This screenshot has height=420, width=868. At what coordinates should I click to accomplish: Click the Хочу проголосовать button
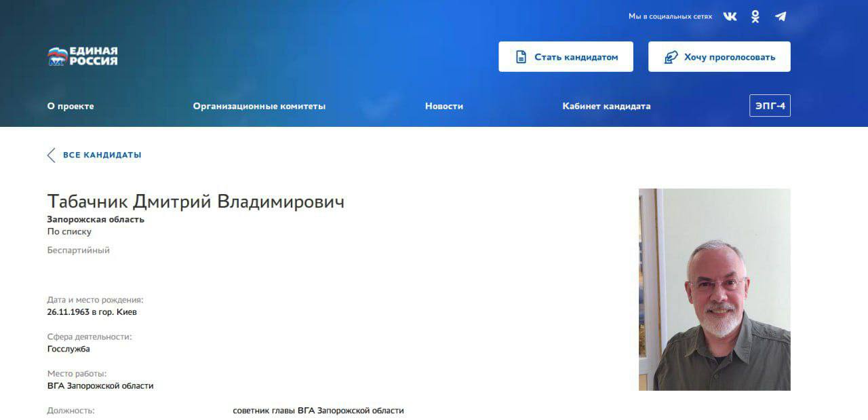[719, 57]
